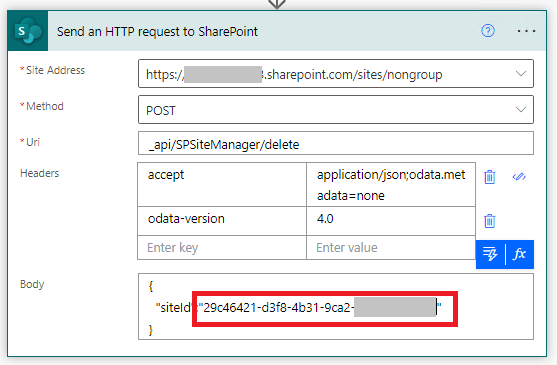Delete the odata-version header row

pyautogui.click(x=490, y=221)
